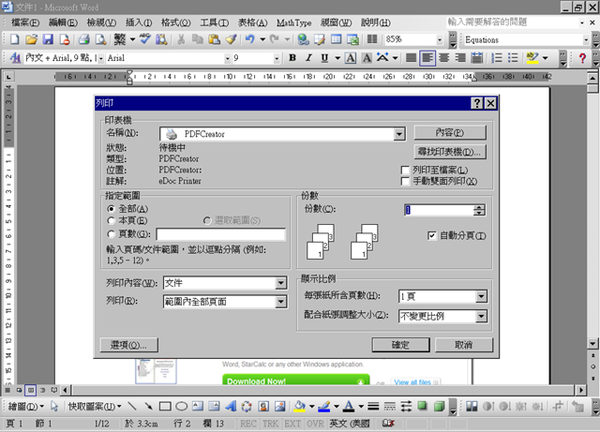Select the Arrow drawing tool

click(148, 406)
